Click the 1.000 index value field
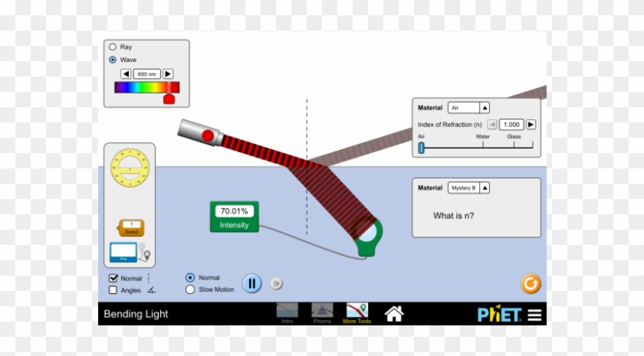Screen dimensions: 644x356 [511, 124]
